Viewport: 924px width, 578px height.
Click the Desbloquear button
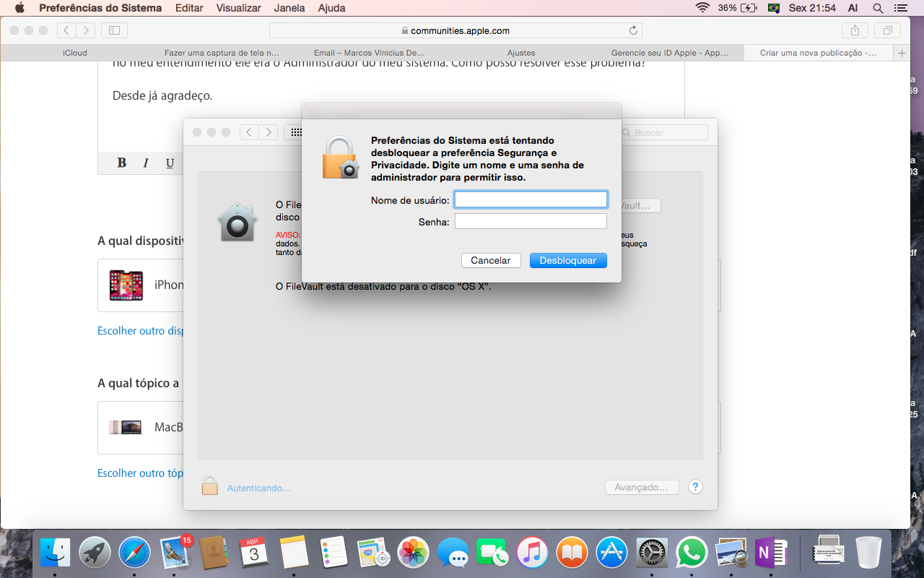click(568, 260)
